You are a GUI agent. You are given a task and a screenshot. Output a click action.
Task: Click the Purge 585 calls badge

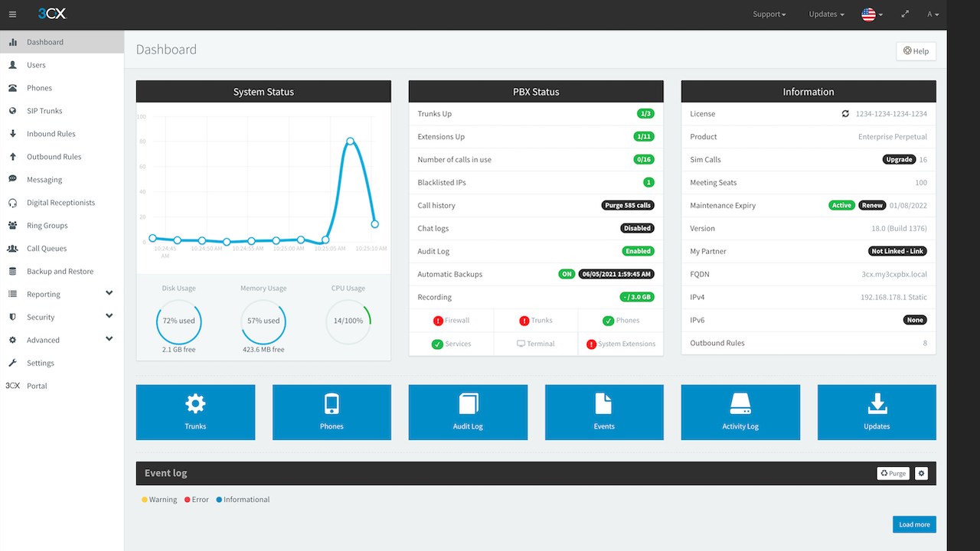[x=628, y=205]
